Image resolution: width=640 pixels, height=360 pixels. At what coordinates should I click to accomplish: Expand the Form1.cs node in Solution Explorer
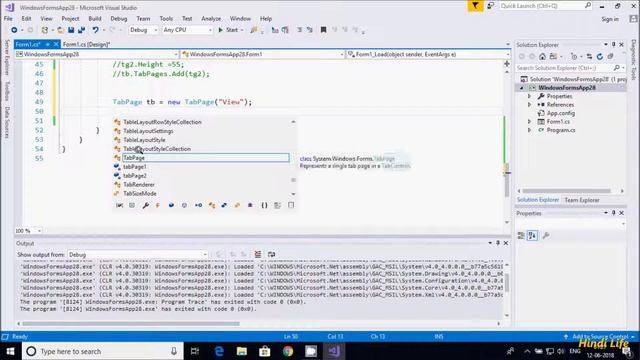coord(529,122)
